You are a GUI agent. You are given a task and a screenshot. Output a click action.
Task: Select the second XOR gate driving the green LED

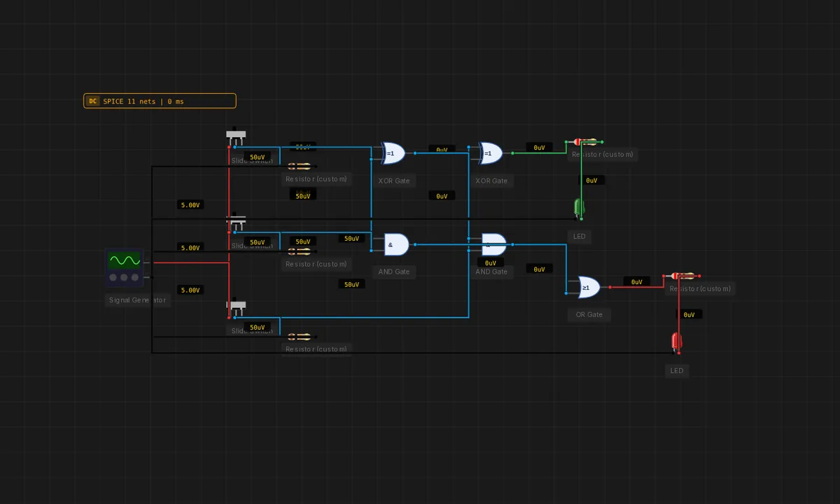pos(489,153)
